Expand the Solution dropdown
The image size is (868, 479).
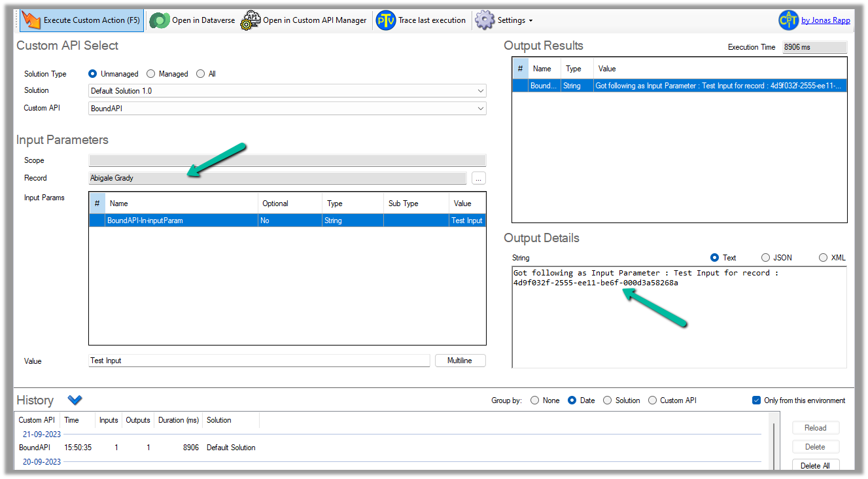point(481,91)
